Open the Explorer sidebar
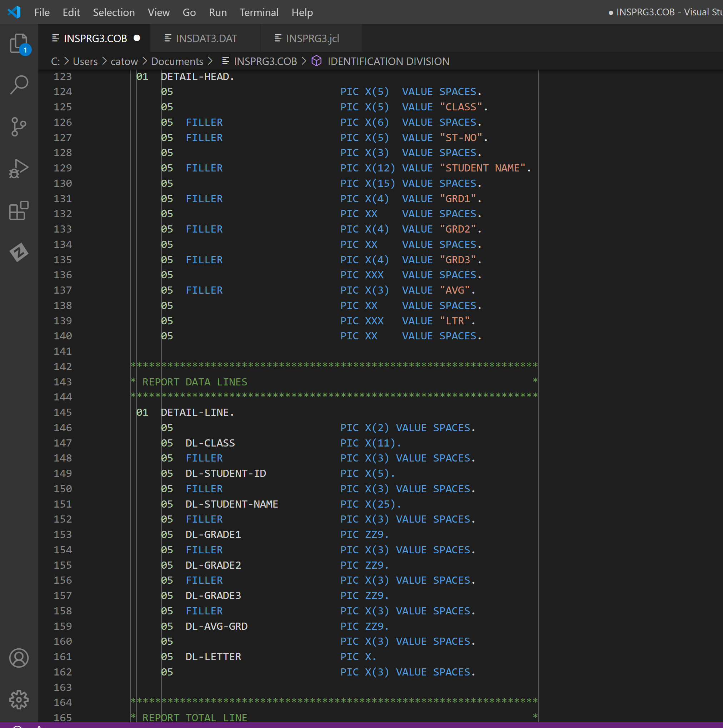 (x=19, y=43)
